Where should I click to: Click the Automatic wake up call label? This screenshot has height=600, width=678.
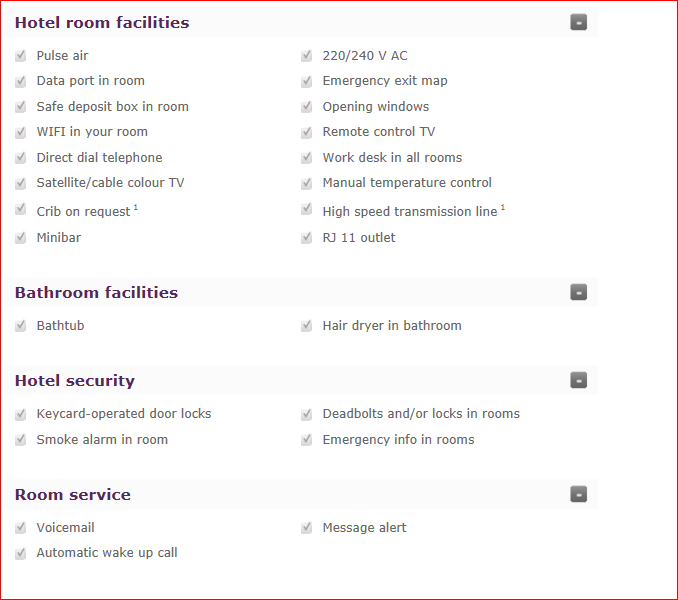pyautogui.click(x=107, y=553)
